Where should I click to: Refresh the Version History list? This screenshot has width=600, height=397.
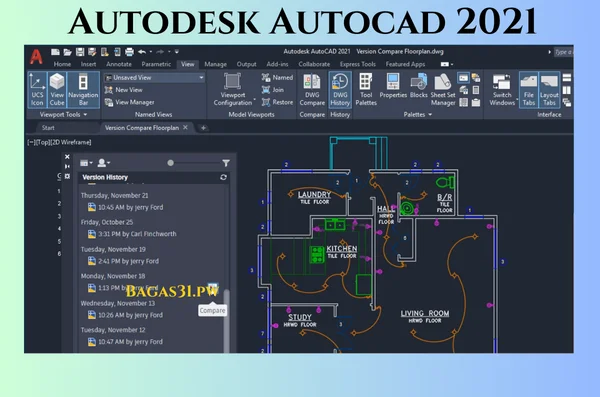coord(223,177)
